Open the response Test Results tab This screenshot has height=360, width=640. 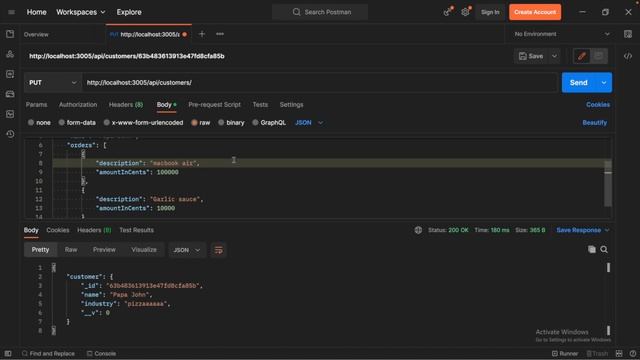pyautogui.click(x=136, y=230)
